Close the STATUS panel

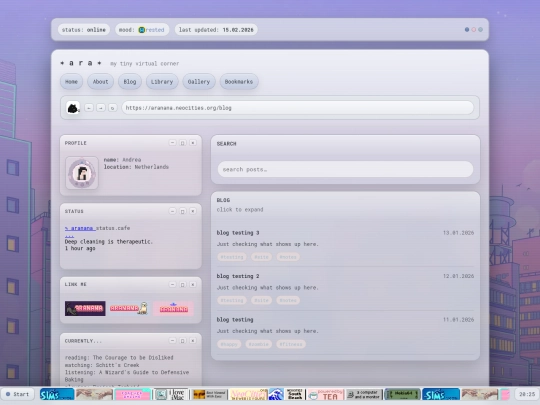coord(193,211)
